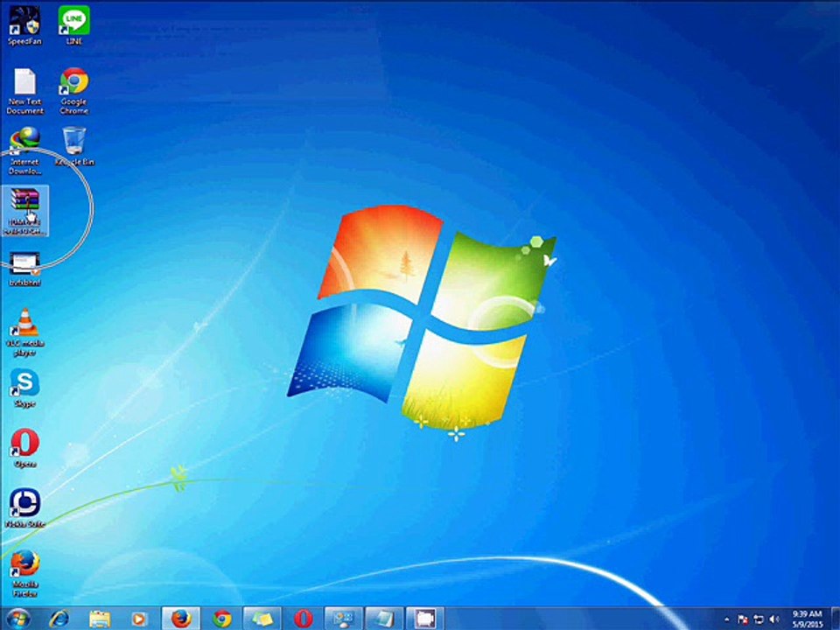Launch LINE from the desktop
Screen dimensions: 840x630
73,25
